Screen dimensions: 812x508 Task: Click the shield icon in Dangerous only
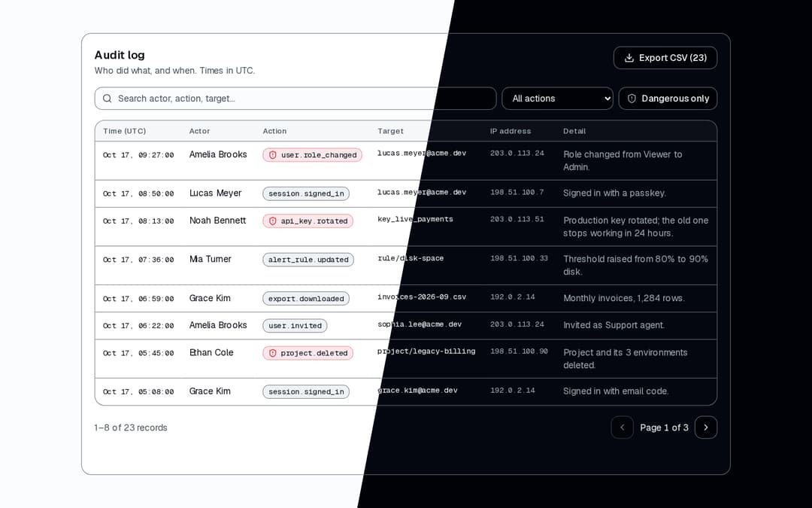coord(632,99)
